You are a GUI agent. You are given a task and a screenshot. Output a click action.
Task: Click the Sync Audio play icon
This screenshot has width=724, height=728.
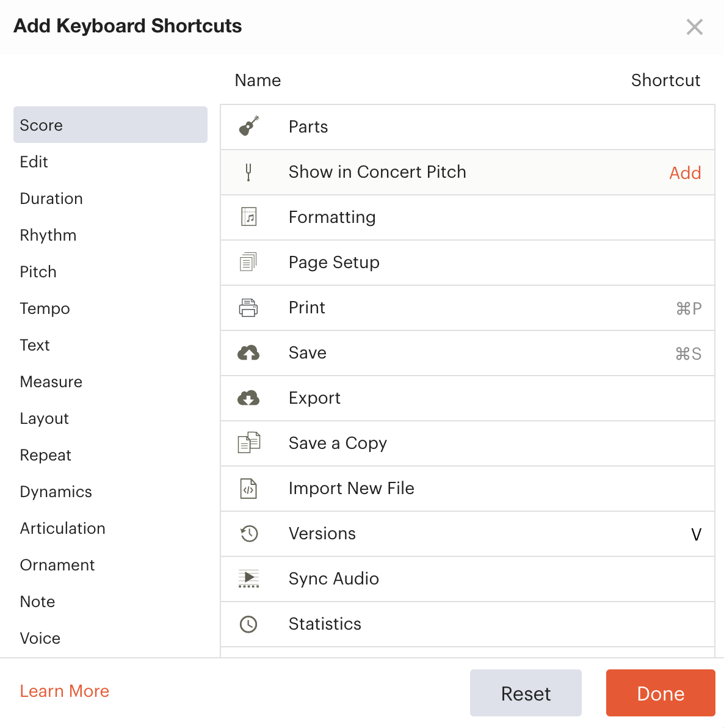coord(248,578)
